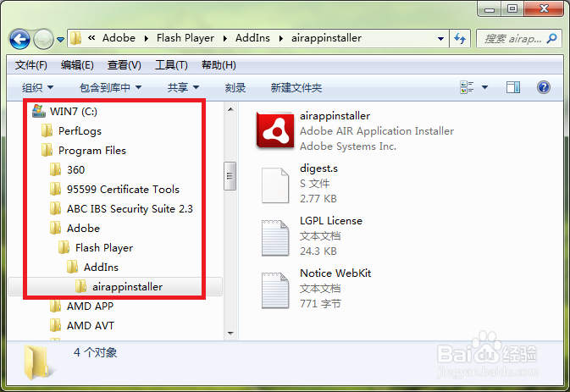Select WIN7 (C:) drive in tree

tap(74, 111)
